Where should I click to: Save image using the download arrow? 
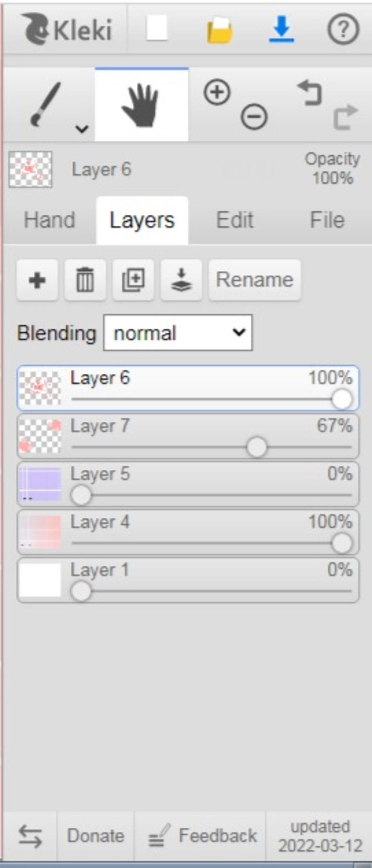click(x=282, y=29)
